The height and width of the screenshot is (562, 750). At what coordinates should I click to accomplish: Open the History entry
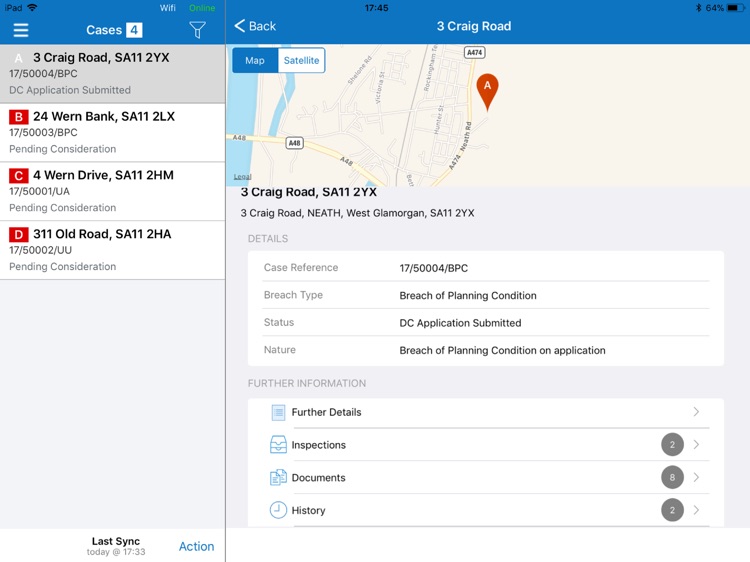[485, 510]
